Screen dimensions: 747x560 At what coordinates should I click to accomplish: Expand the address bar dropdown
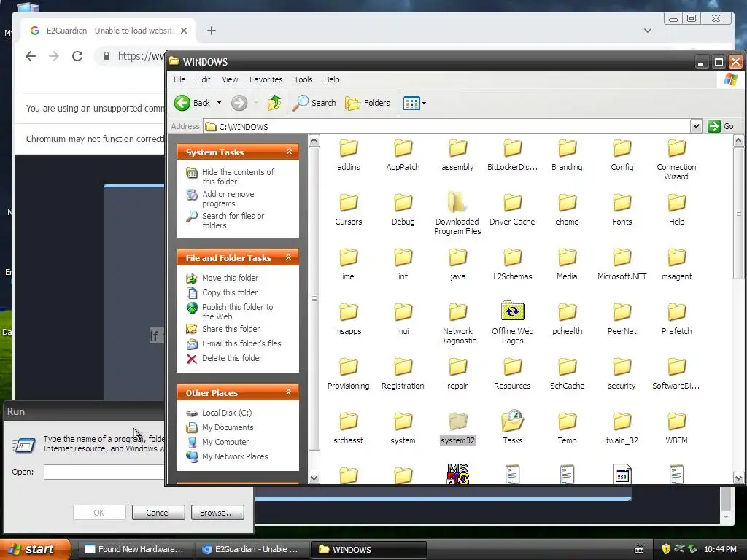[x=696, y=126]
